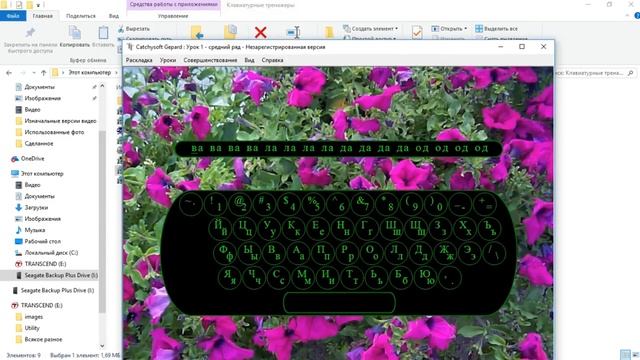Image resolution: width=640 pixels, height=360 pixels.
Task: Click the Н key on the virtual keyboard
Action: pos(342,228)
